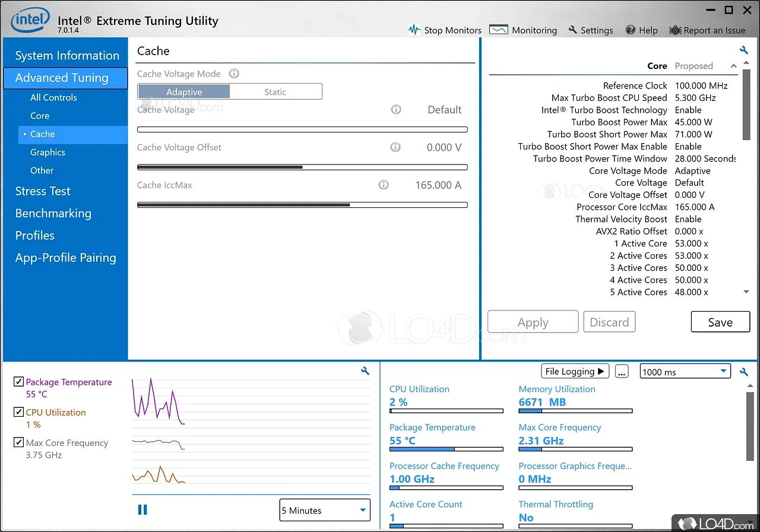Click the Monitoring graph icon

tap(498, 30)
